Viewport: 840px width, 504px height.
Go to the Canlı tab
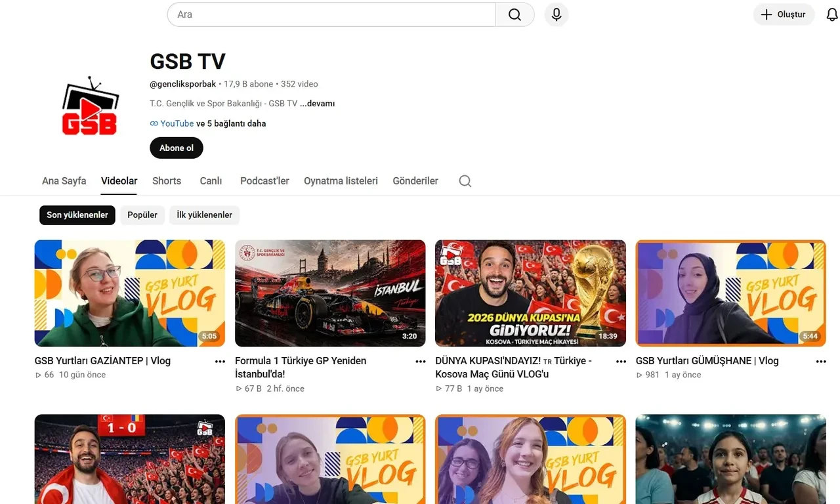[x=211, y=181]
